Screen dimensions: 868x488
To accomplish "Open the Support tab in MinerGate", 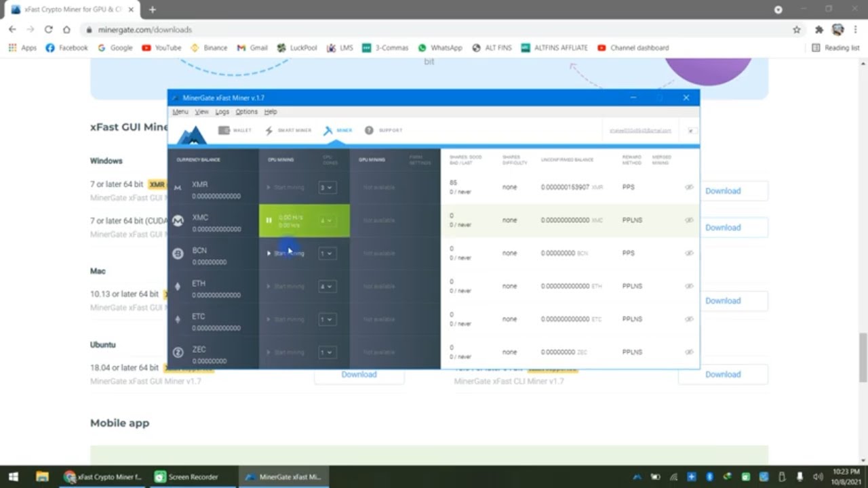I will coord(383,130).
